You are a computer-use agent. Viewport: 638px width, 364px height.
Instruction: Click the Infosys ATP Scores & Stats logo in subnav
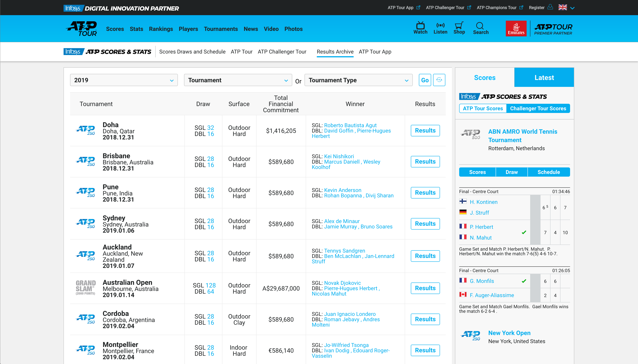pos(107,52)
